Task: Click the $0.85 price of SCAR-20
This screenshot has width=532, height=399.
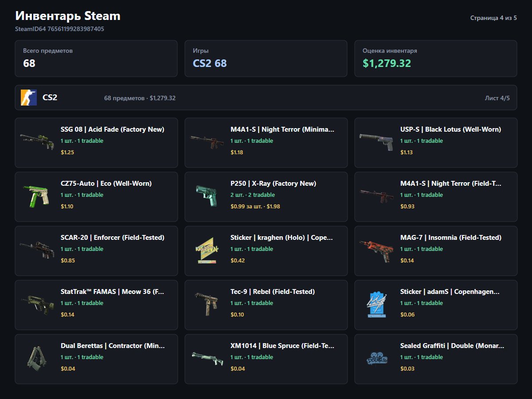Action: pos(68,261)
